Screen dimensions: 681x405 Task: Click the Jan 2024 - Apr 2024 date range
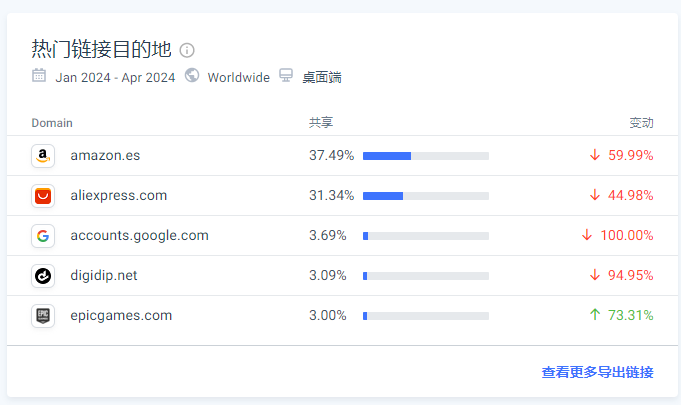[115, 77]
